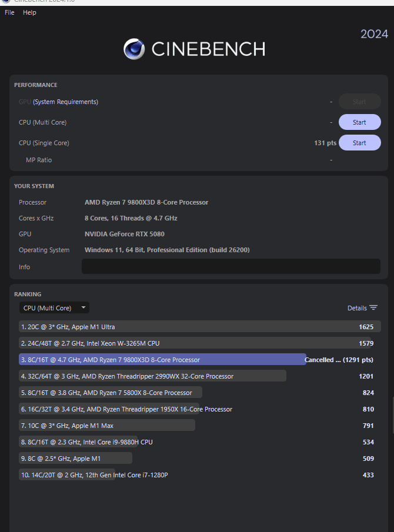Open the GPU System Requirements link
The image size is (394, 532).
[x=65, y=102]
